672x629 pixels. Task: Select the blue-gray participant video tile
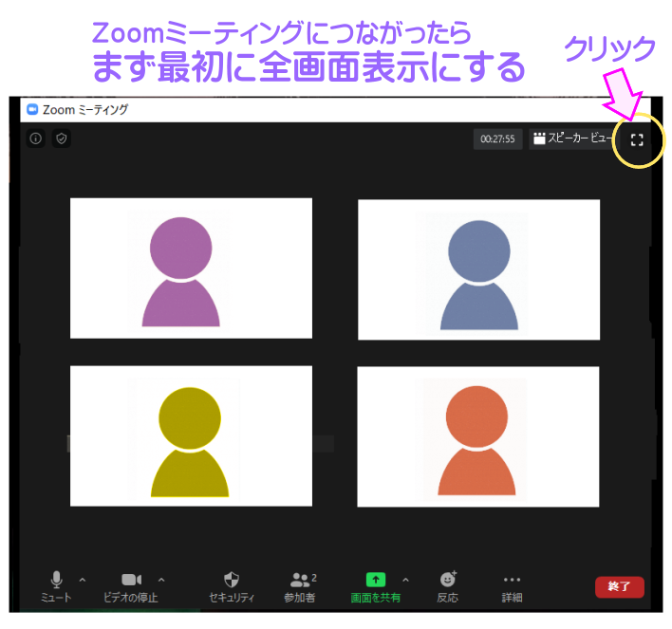click(478, 269)
